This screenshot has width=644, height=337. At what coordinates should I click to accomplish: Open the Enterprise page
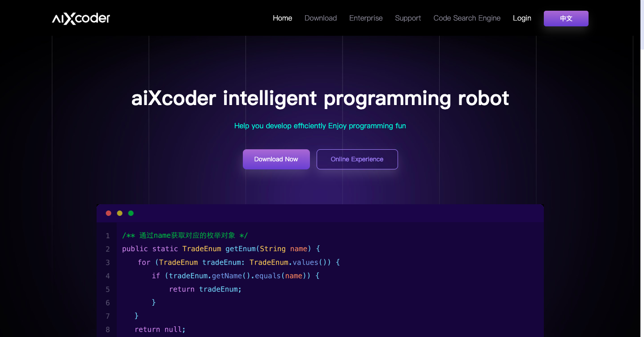click(366, 18)
